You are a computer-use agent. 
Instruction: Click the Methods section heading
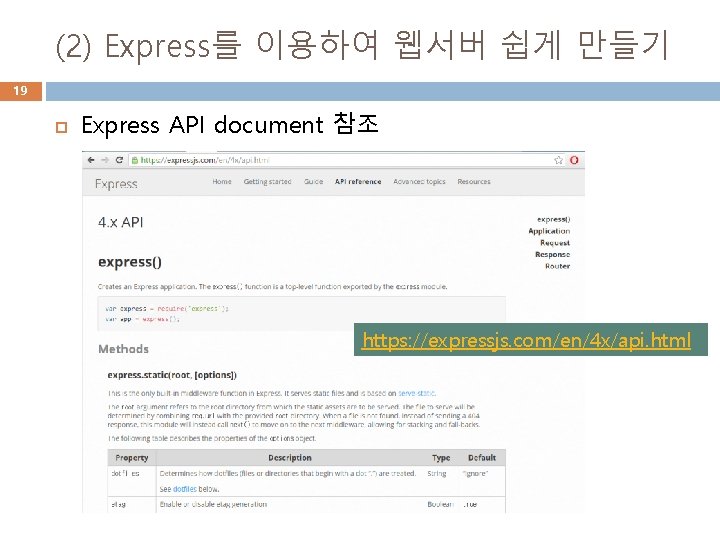124,349
